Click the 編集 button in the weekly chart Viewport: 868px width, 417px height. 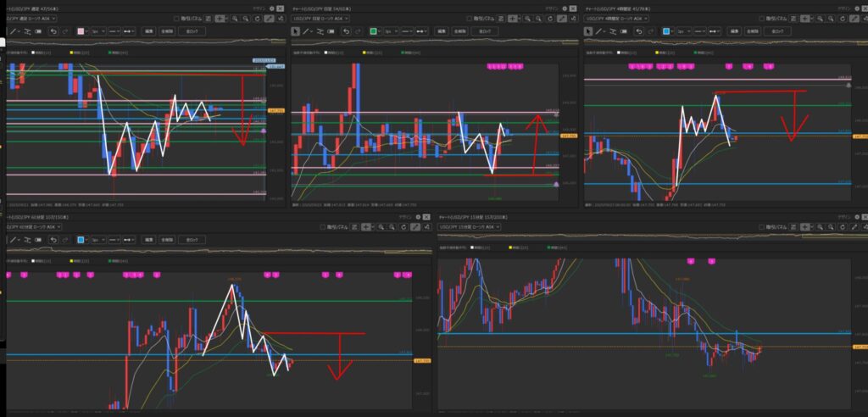click(147, 31)
